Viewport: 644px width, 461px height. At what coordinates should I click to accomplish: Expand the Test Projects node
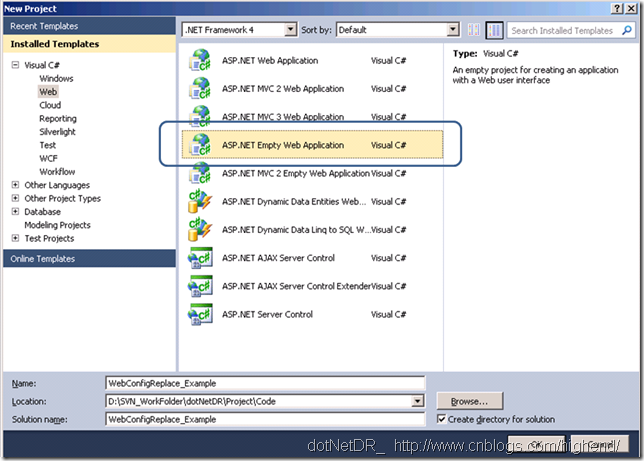[15, 238]
